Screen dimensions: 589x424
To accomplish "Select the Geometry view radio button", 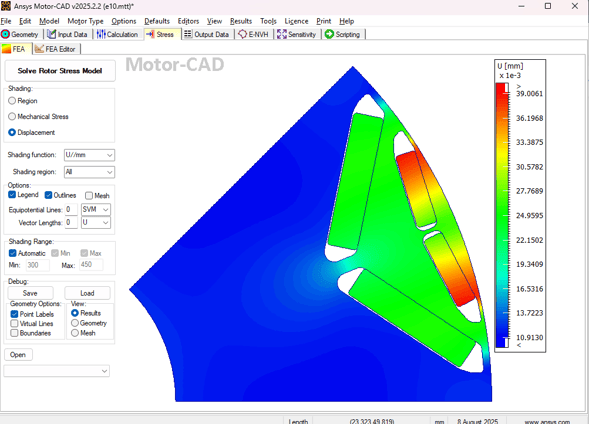I will coord(75,323).
